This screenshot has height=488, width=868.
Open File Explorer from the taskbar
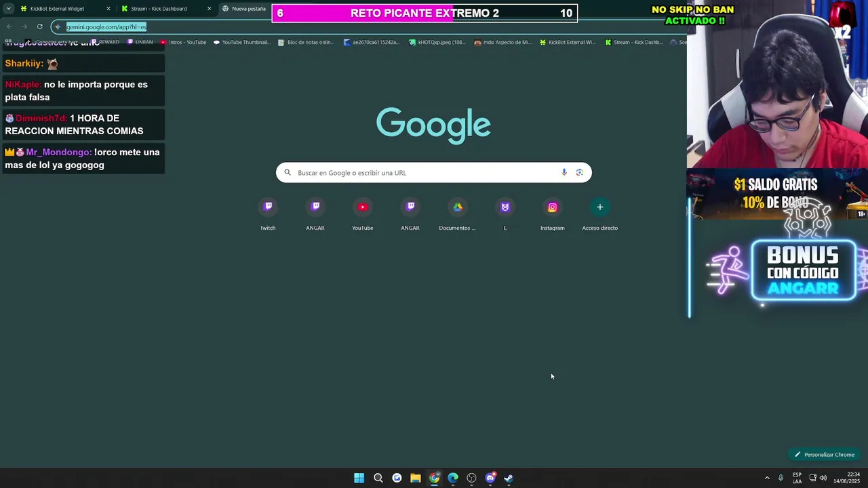tap(416, 478)
